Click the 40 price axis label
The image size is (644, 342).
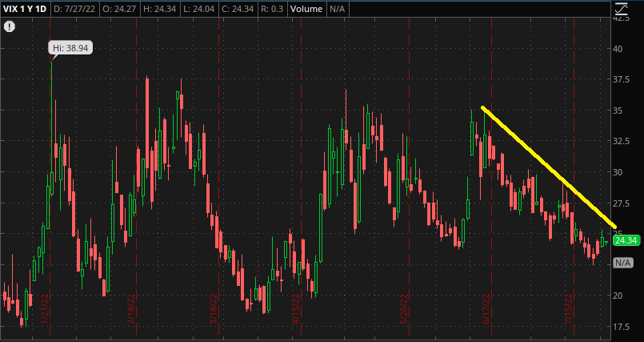(x=618, y=49)
